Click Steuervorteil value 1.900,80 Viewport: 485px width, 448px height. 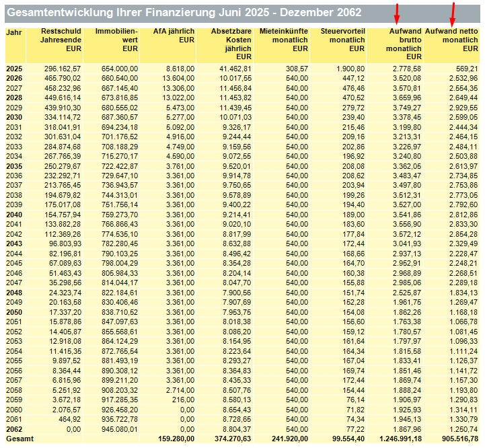(x=350, y=69)
